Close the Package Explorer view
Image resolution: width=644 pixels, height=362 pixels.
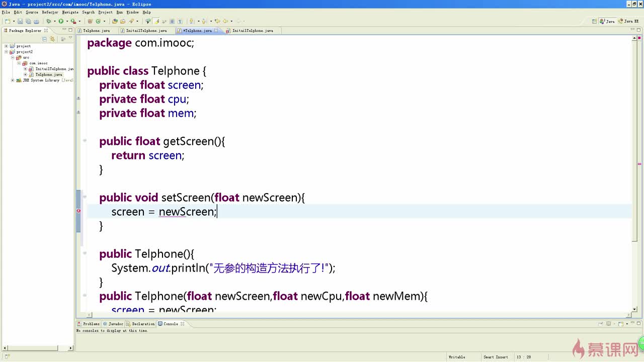click(x=46, y=31)
